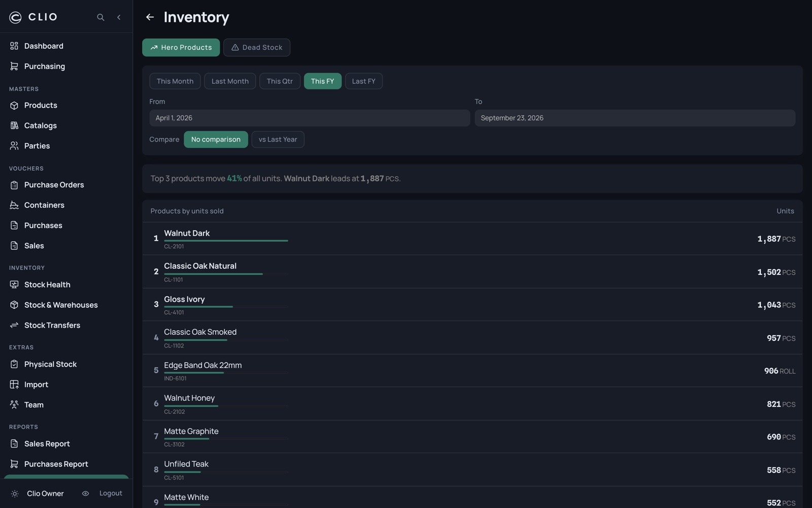Collapse the sidebar with the chevron

point(119,17)
